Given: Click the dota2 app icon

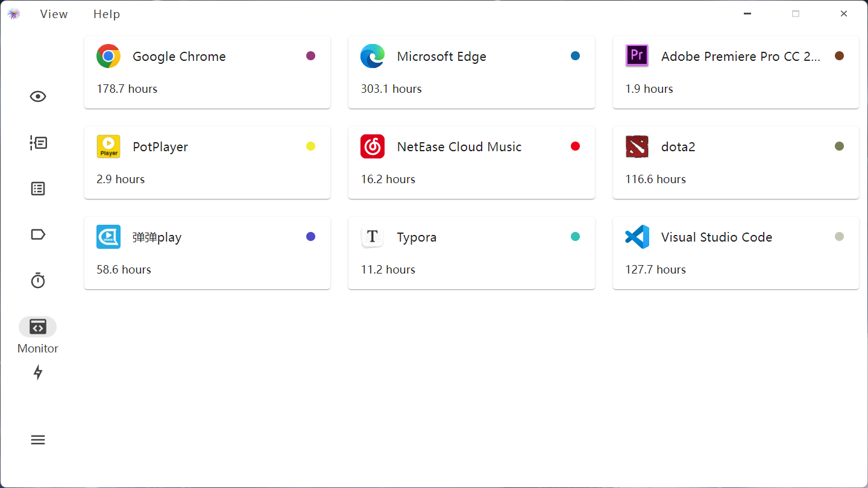Looking at the screenshot, I should tap(637, 146).
